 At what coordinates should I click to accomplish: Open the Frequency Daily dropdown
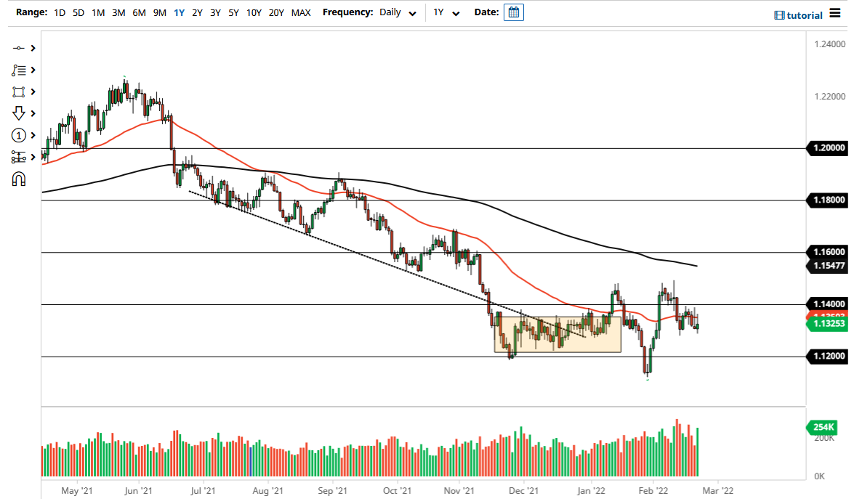click(x=398, y=13)
